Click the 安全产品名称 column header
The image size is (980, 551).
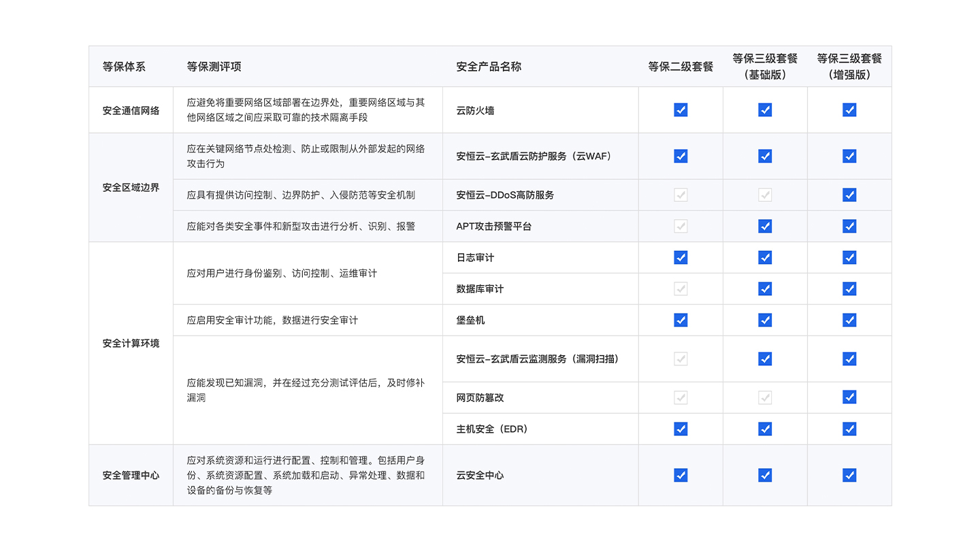point(489,67)
